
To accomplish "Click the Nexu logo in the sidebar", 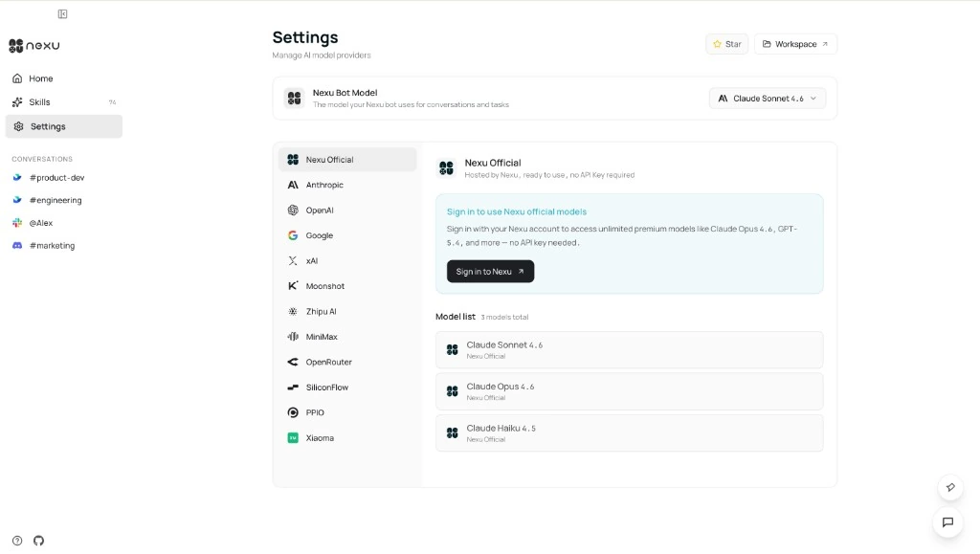I will [x=33, y=45].
